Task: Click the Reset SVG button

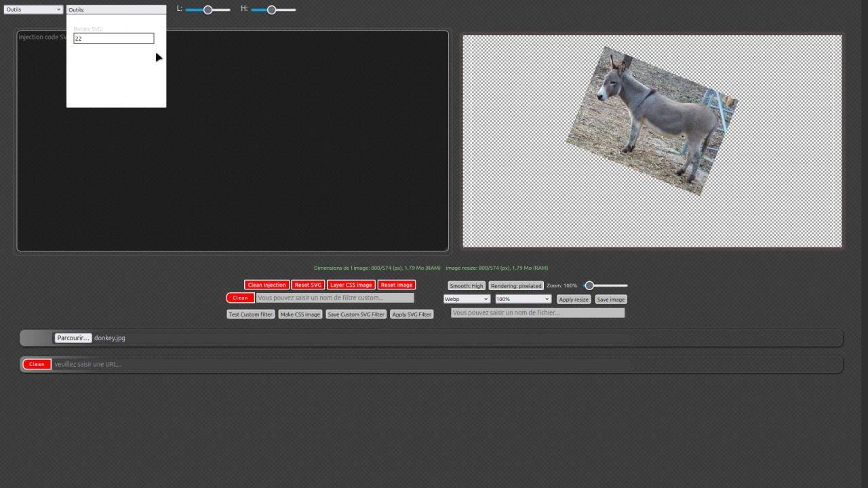Action: (x=308, y=285)
